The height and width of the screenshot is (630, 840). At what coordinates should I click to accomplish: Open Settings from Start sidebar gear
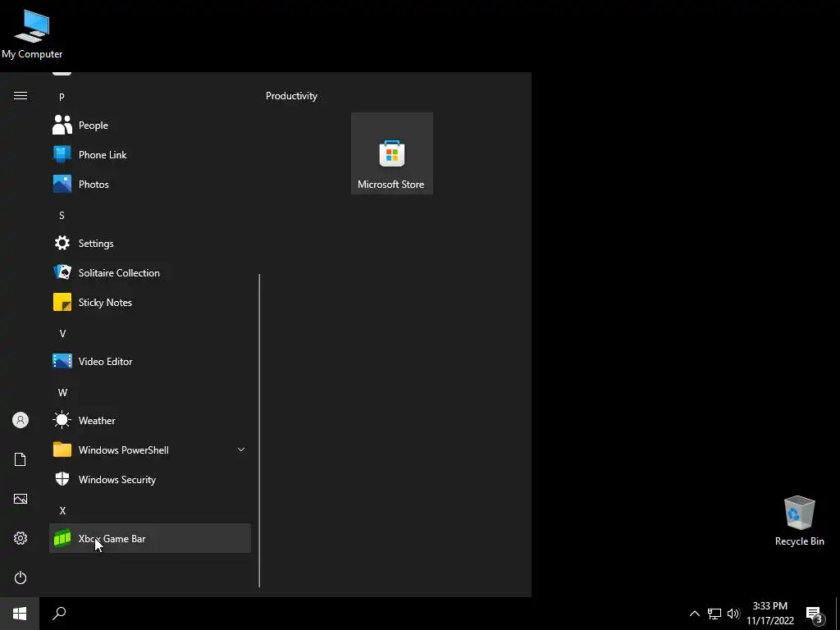click(x=21, y=538)
